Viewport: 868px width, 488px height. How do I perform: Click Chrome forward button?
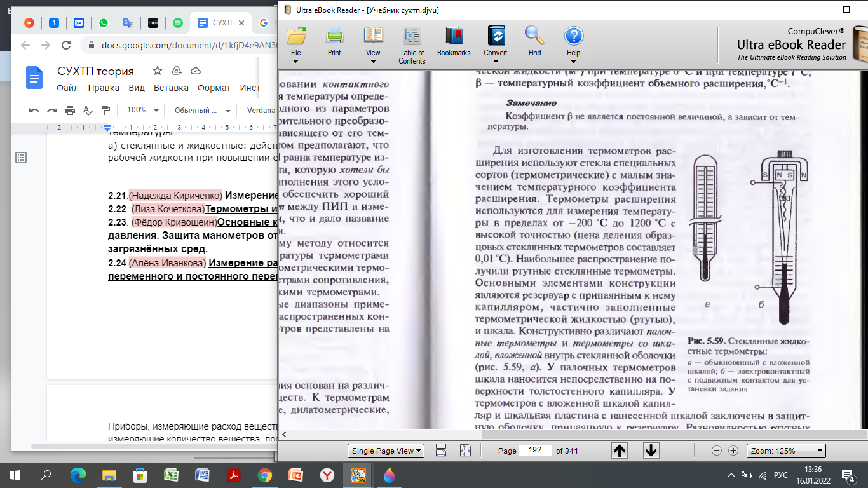[x=45, y=45]
